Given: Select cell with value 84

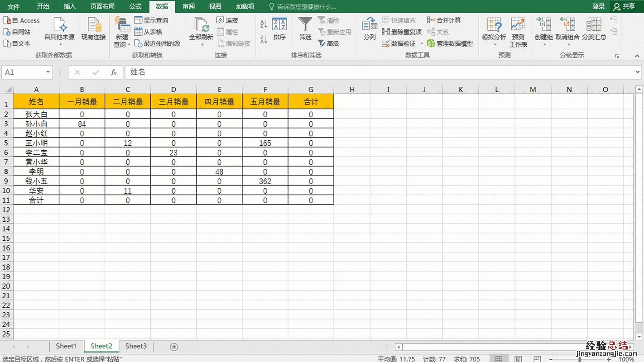Looking at the screenshot, I should [82, 124].
